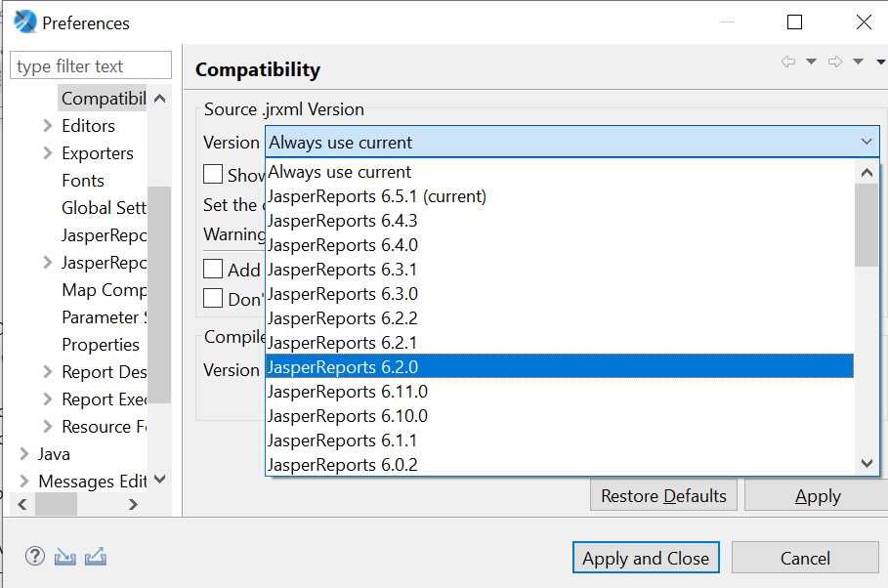The image size is (888, 588).
Task: Select the Compatibil tree item
Action: [104, 99]
